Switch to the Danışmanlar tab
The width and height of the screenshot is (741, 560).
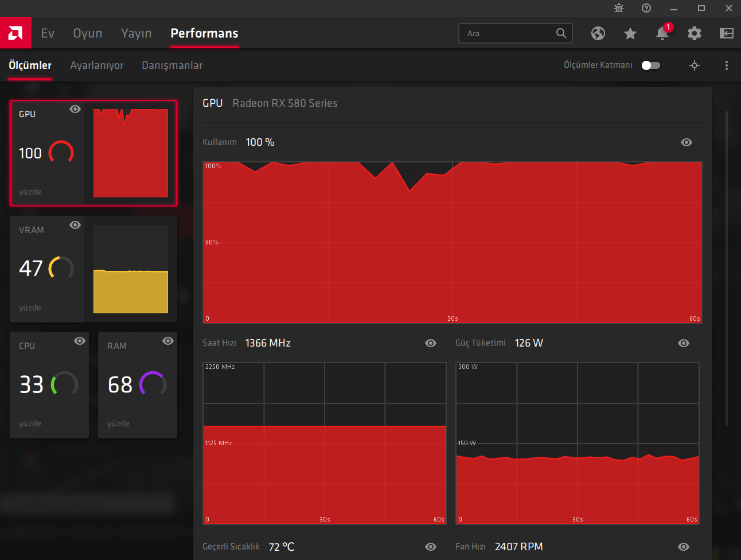(172, 65)
